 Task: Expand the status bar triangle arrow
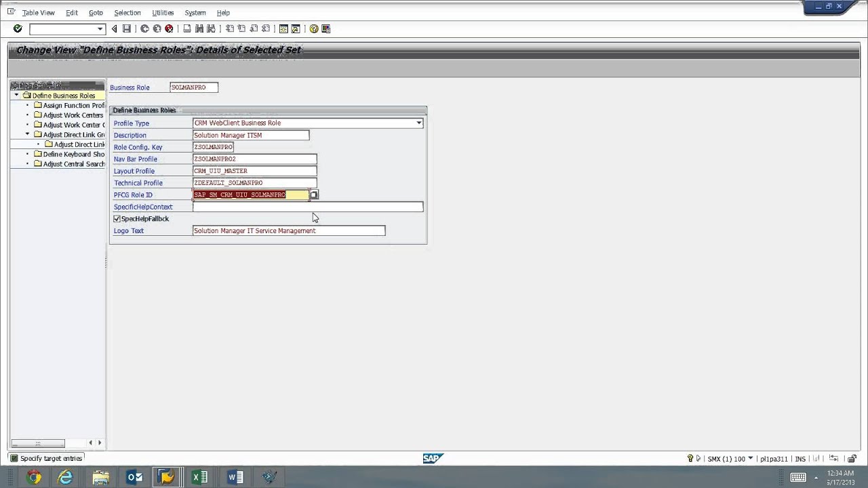[698, 459]
